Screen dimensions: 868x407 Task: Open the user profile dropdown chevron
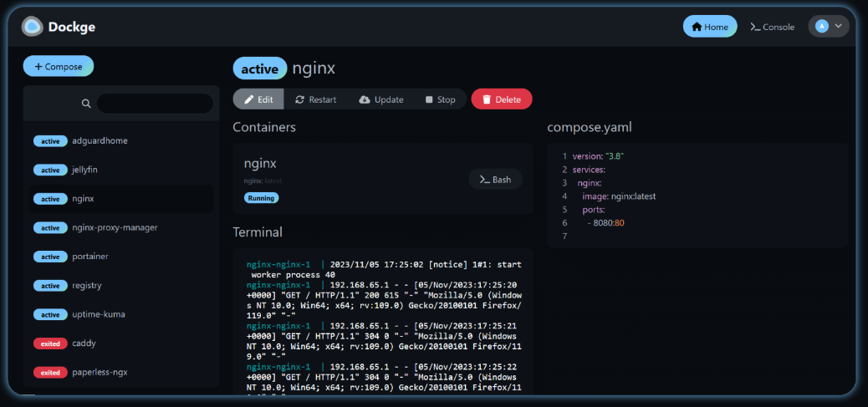coord(838,26)
